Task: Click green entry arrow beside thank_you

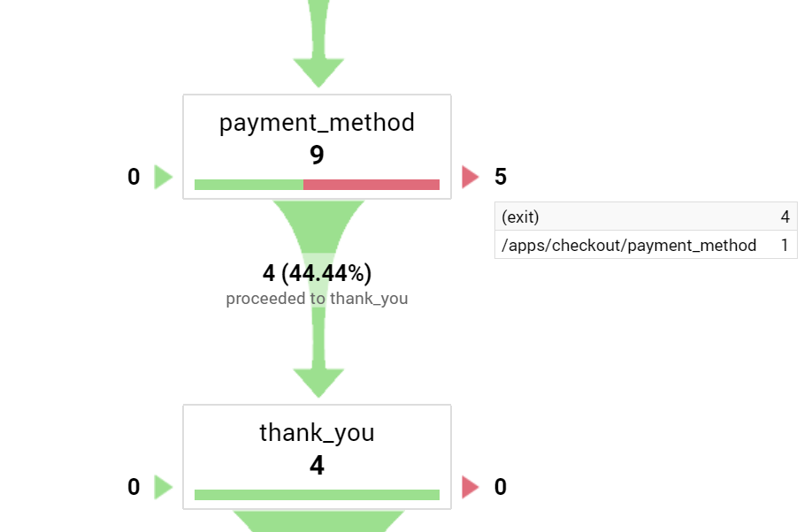Action: 163,487
